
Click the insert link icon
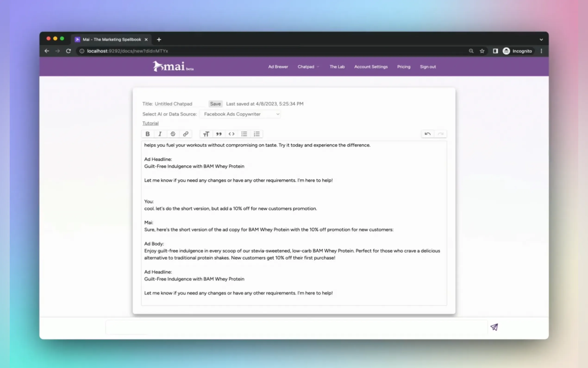pos(185,134)
